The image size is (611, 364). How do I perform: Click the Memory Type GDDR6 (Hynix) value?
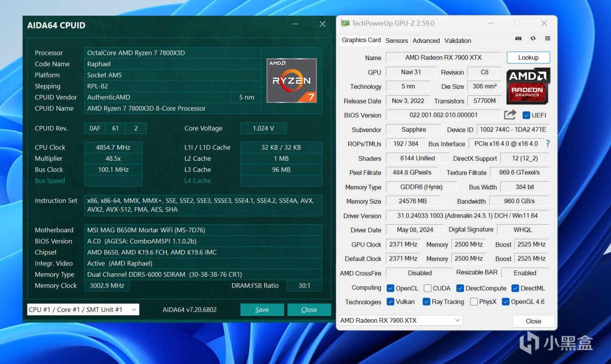[421, 187]
